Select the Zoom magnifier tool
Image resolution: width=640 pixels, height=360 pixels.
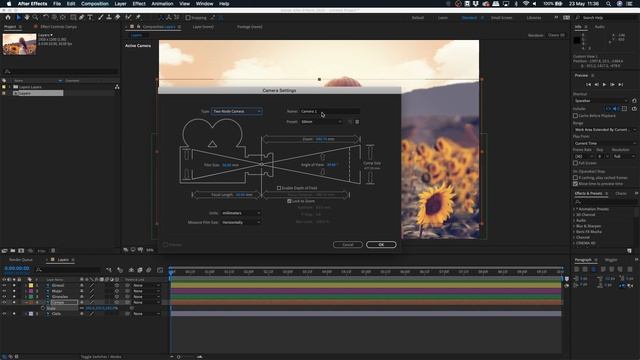(36, 18)
